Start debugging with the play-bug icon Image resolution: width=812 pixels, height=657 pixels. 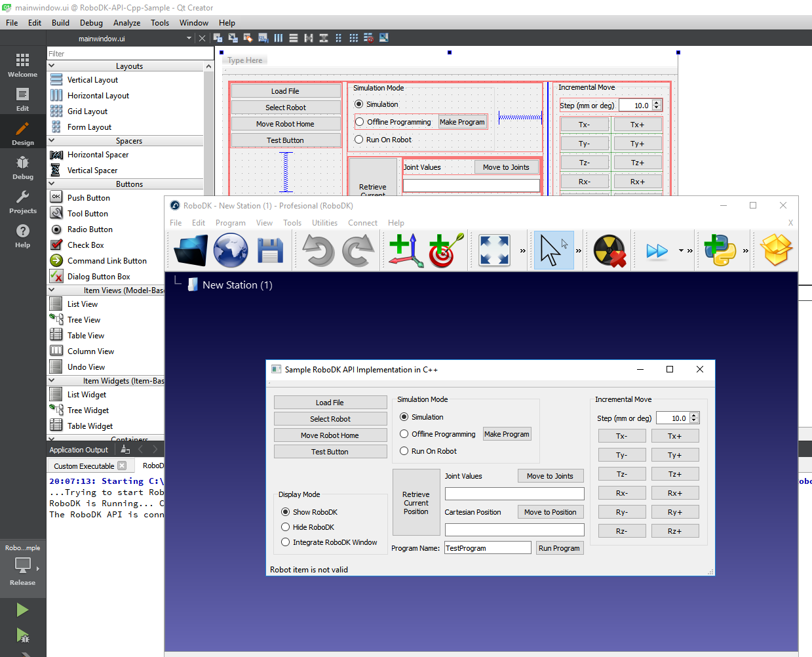pyautogui.click(x=22, y=635)
